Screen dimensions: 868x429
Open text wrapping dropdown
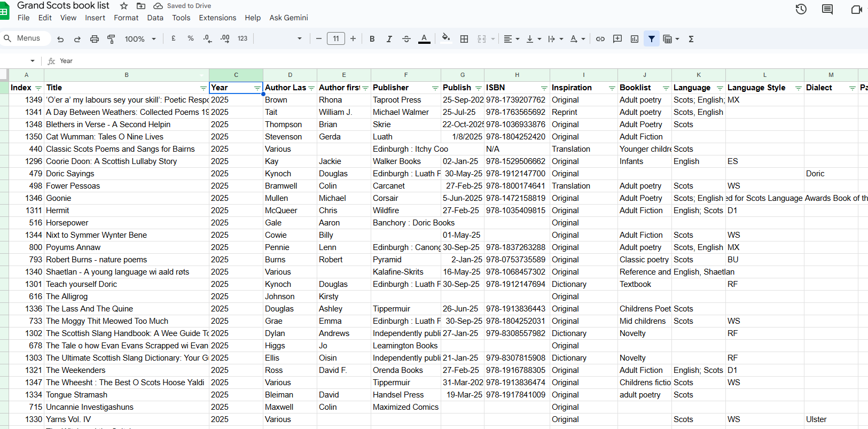[556, 39]
